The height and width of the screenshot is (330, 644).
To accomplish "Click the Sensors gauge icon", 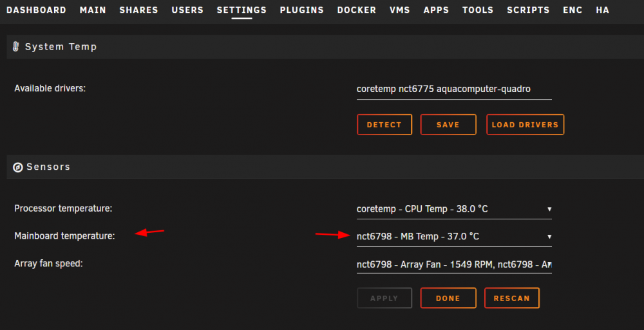I will pyautogui.click(x=17, y=167).
